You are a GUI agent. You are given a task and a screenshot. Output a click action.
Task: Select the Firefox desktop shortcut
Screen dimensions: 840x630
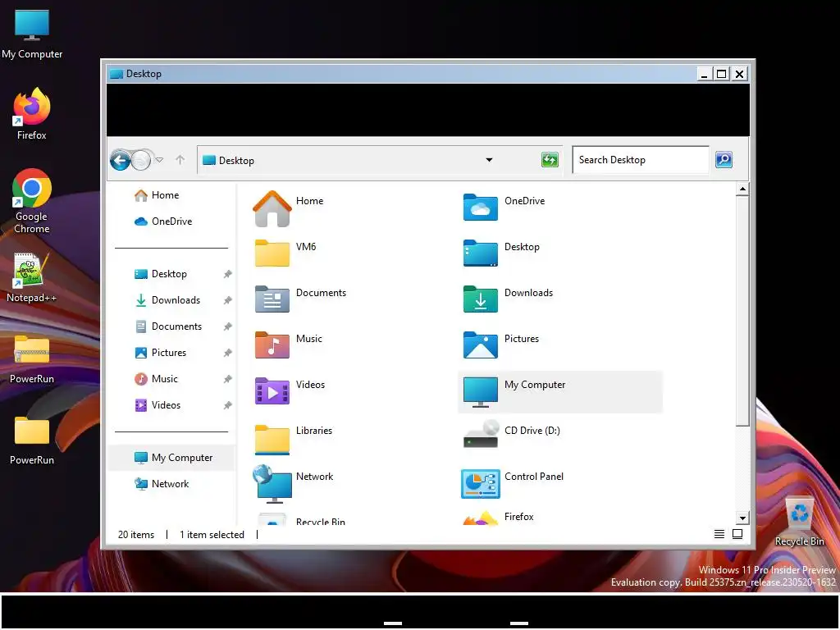click(32, 114)
